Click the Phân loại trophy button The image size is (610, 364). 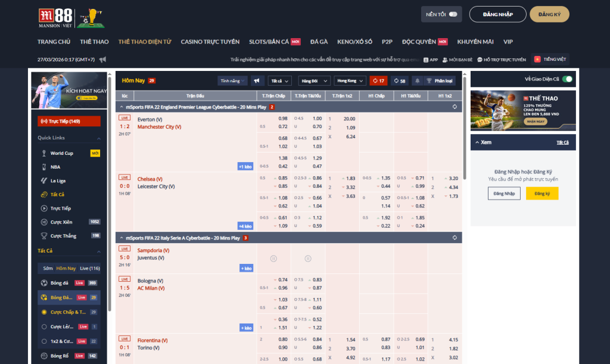[x=440, y=81]
